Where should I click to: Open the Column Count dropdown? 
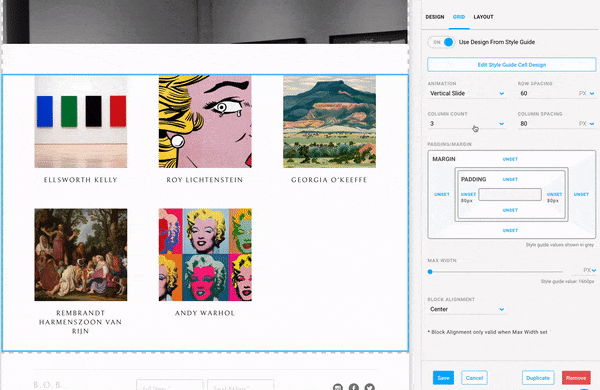click(x=467, y=124)
